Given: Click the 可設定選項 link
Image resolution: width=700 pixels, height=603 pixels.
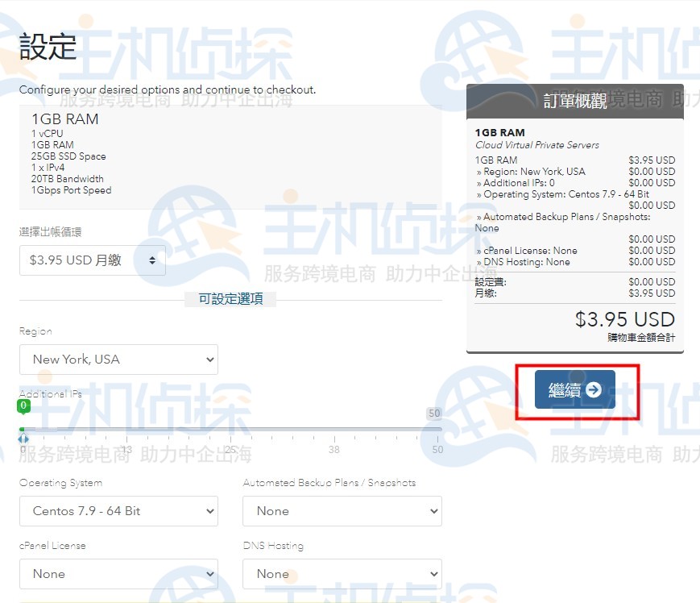Looking at the screenshot, I should click(x=230, y=298).
